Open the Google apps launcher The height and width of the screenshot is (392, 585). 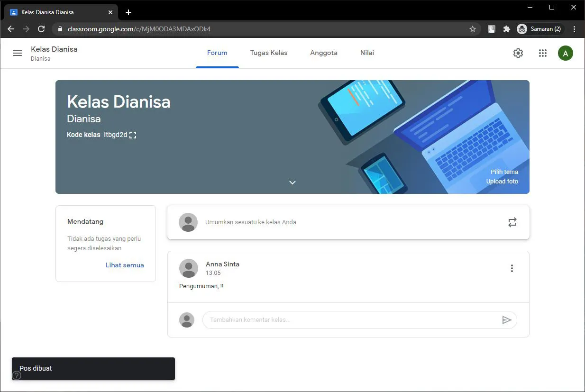coord(542,53)
